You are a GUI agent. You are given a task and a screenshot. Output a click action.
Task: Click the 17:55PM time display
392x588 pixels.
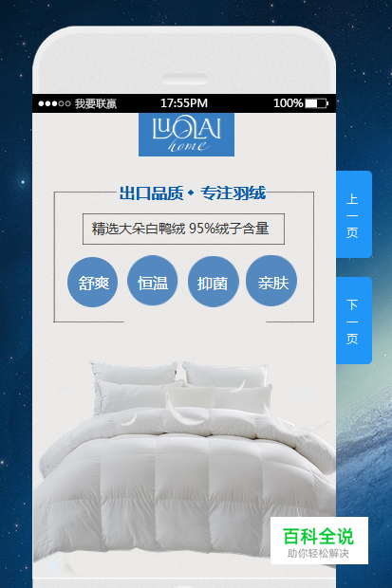pos(184,103)
